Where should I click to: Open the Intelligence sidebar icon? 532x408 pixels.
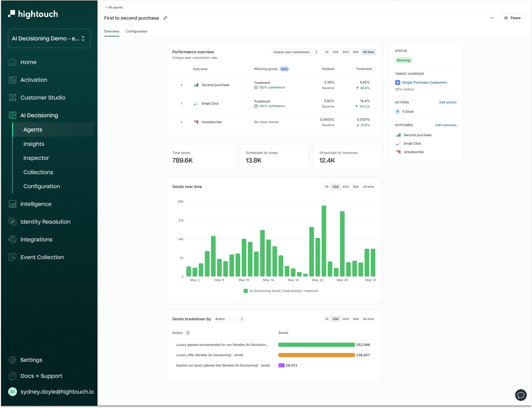12,204
